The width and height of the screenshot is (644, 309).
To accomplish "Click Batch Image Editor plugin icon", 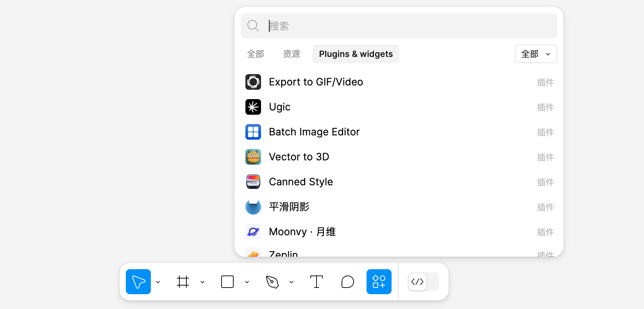I will 253,132.
